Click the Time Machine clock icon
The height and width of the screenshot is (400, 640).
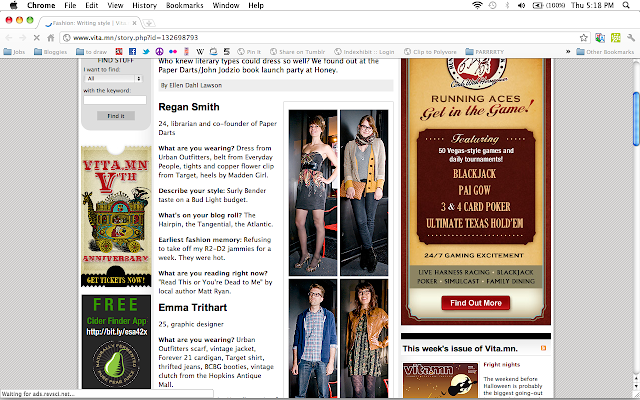(x=493, y=5)
